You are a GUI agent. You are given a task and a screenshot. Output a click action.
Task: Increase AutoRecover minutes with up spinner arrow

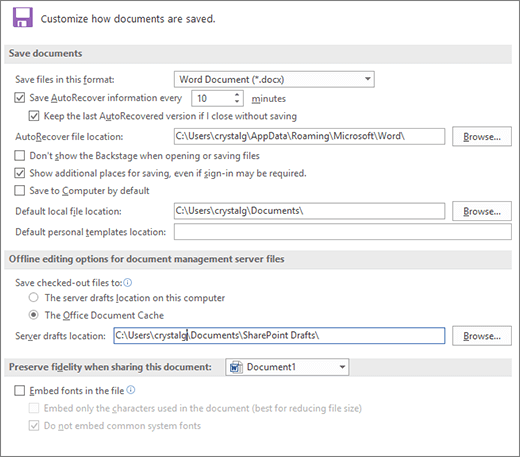click(237, 95)
